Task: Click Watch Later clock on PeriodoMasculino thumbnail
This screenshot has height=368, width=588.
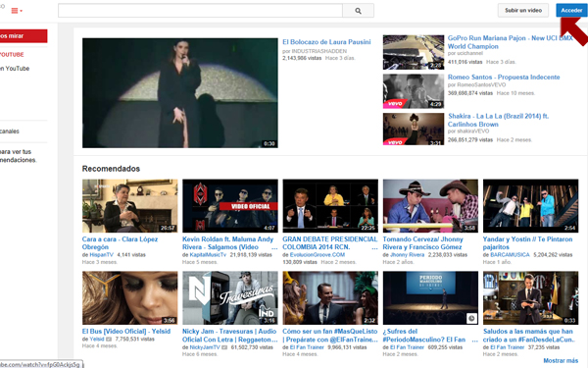Action: click(x=471, y=318)
